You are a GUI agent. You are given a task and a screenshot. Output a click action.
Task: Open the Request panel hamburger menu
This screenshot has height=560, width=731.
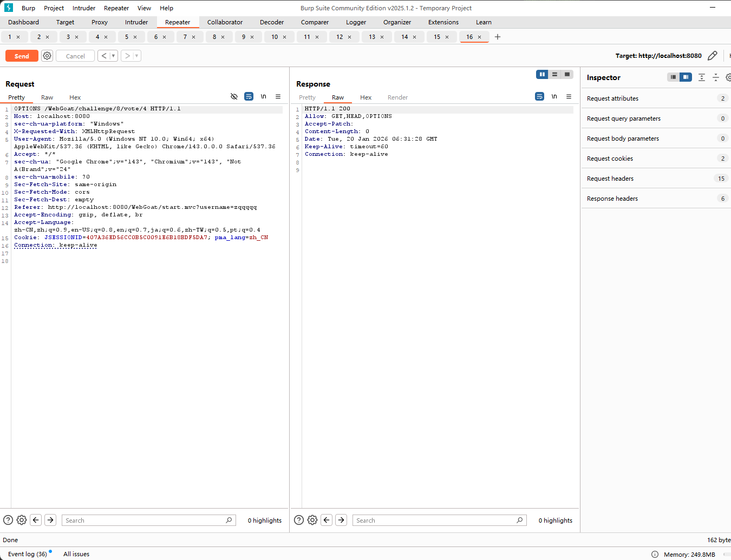tap(278, 97)
